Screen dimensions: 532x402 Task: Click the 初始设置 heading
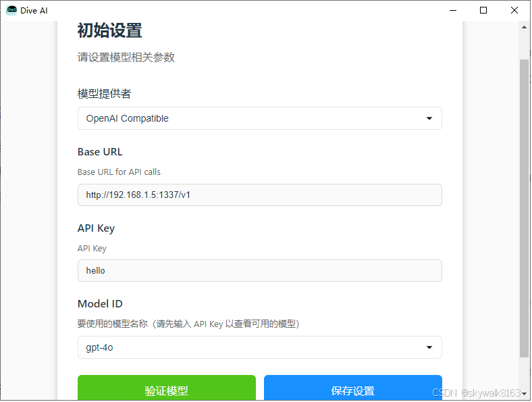pos(109,30)
